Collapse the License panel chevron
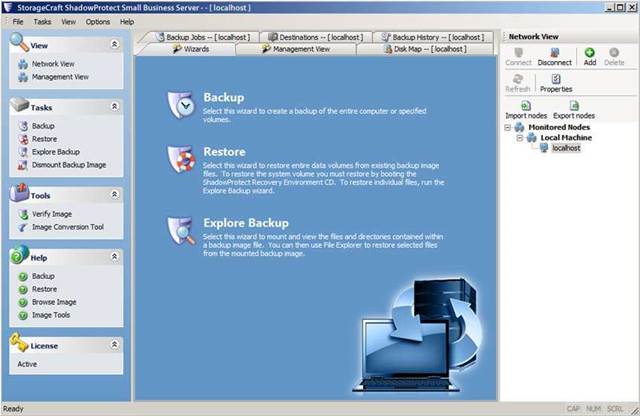The image size is (640, 416). [115, 344]
